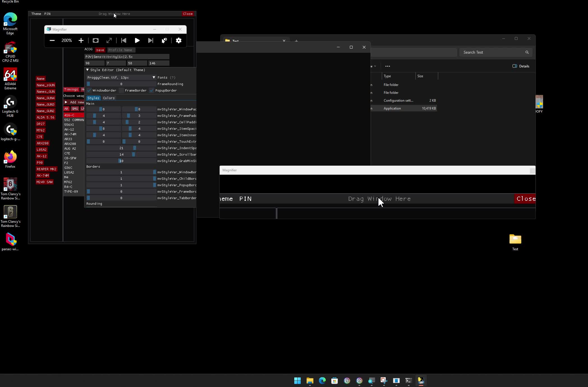Open Microsoft Store from the taskbar

[x=334, y=381]
